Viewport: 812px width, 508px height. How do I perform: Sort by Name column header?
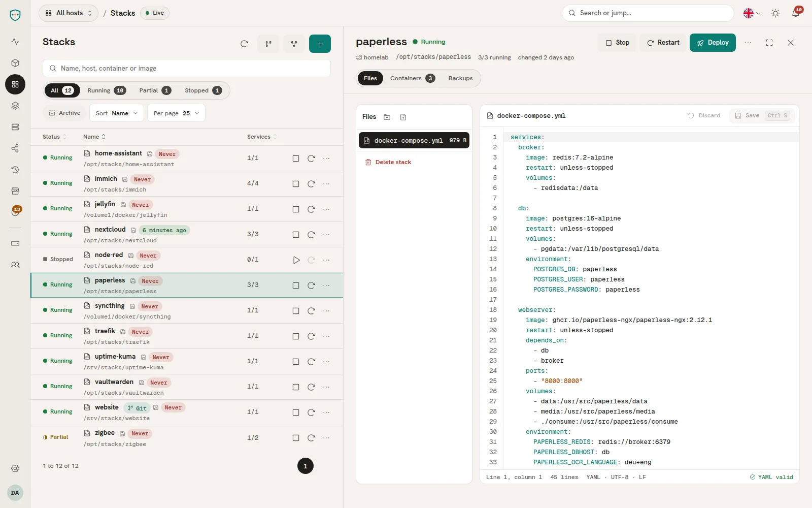(94, 137)
